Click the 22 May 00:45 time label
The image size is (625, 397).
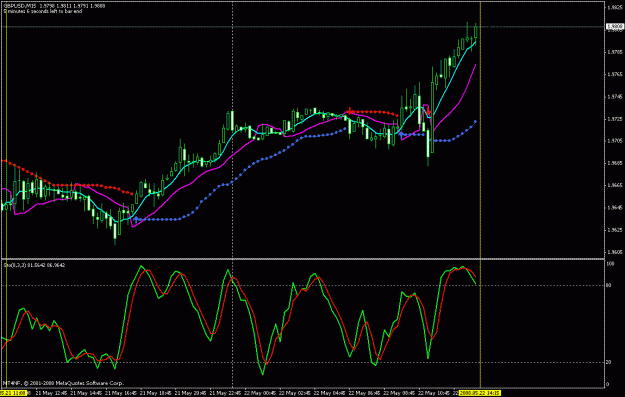261,393
